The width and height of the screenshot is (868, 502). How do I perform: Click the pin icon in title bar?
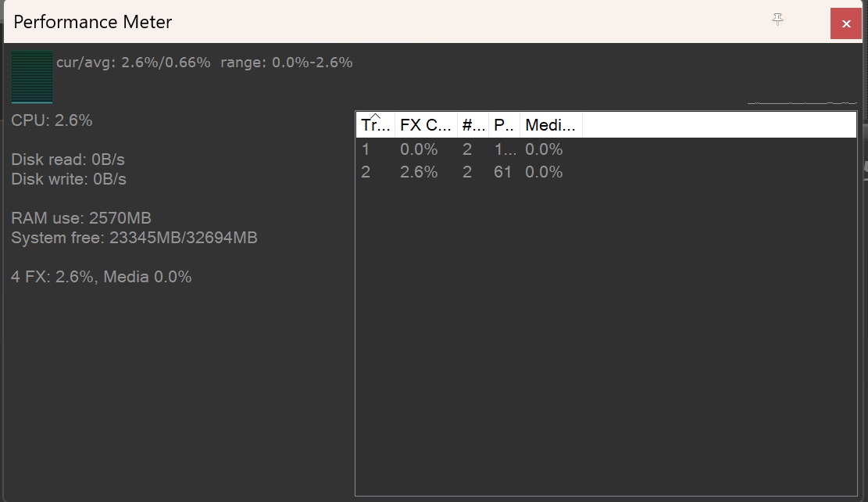777,20
